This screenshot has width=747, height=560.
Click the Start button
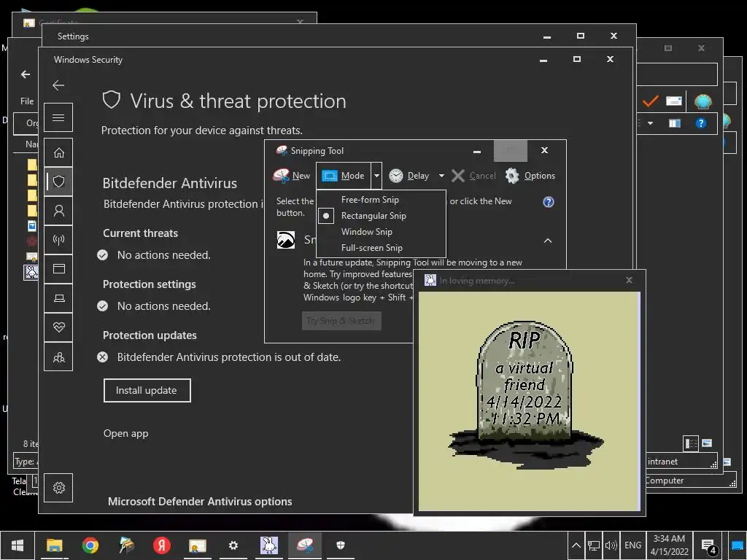coord(18,545)
